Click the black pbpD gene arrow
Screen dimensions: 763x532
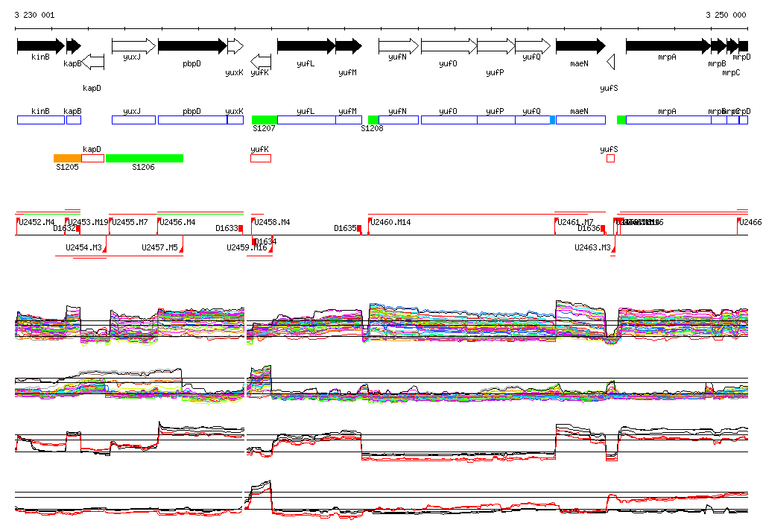pyautogui.click(x=192, y=46)
